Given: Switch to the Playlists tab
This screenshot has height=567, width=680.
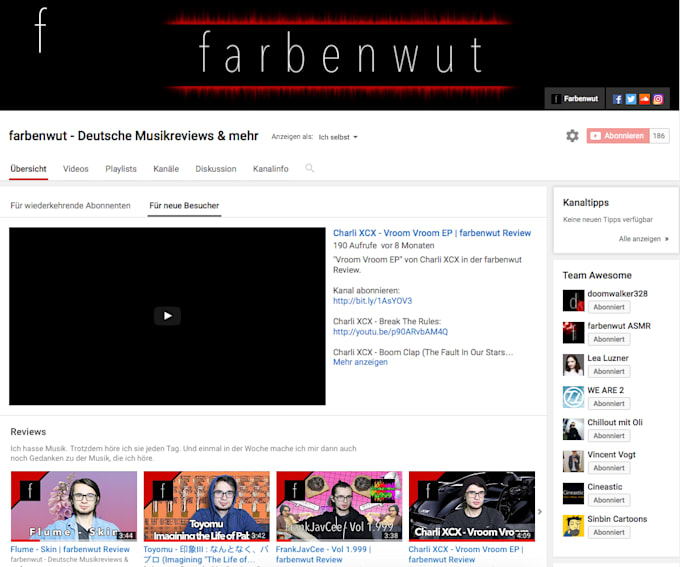Looking at the screenshot, I should click(121, 169).
